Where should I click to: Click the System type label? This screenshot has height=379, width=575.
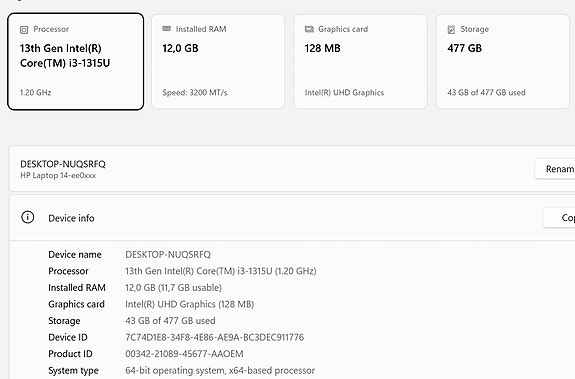pyautogui.click(x=73, y=371)
